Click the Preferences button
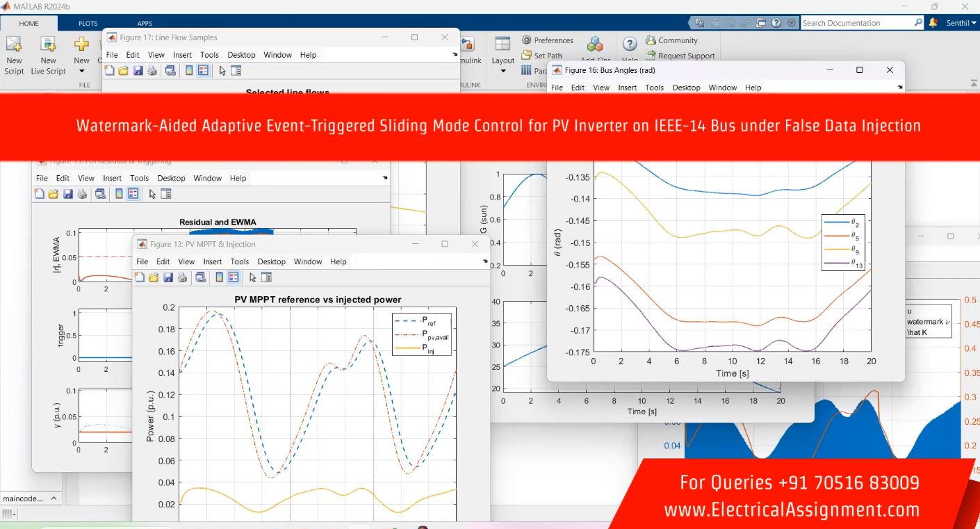 pyautogui.click(x=548, y=40)
